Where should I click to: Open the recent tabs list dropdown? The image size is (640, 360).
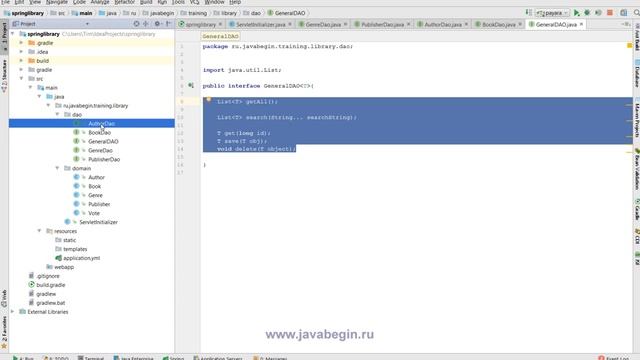(x=627, y=24)
